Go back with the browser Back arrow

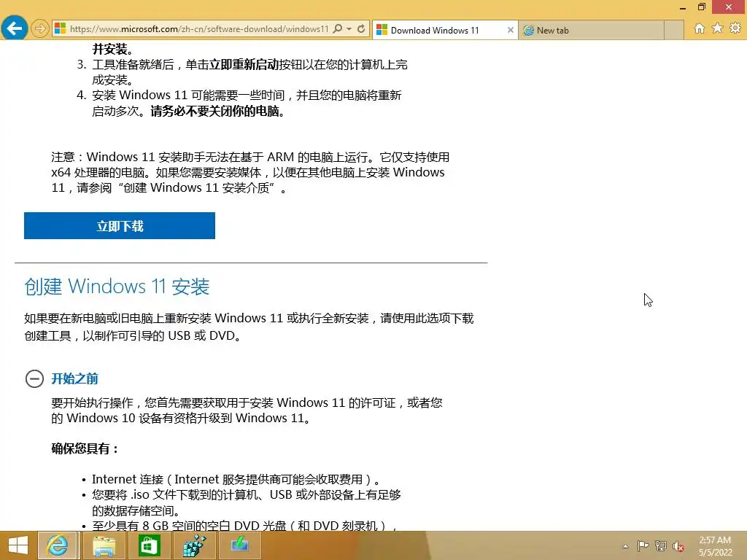tap(15, 28)
